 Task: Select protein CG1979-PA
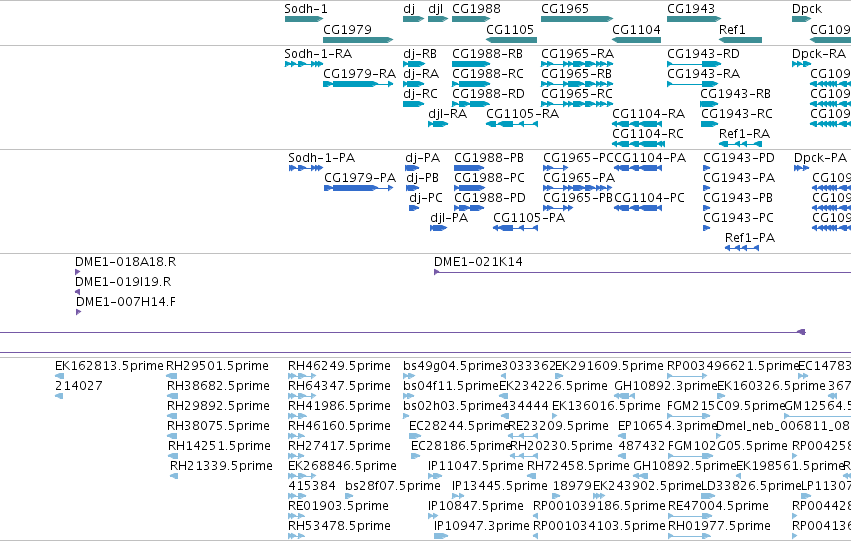[x=359, y=188]
